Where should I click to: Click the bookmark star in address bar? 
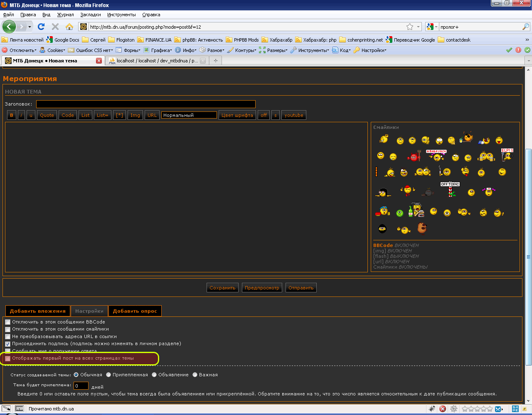click(x=410, y=27)
